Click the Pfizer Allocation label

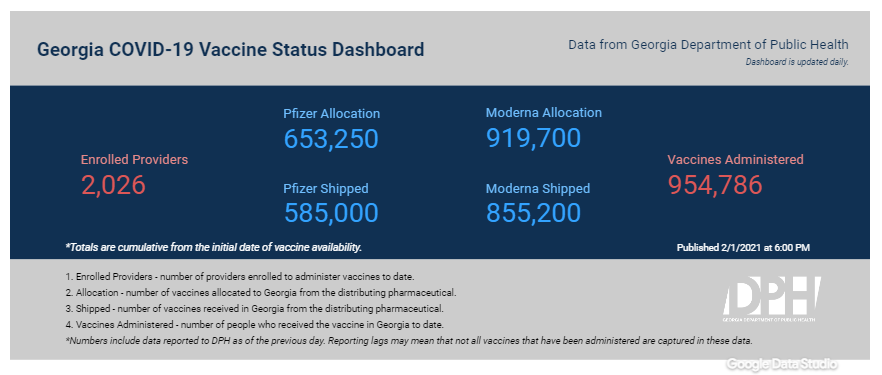pyautogui.click(x=332, y=114)
